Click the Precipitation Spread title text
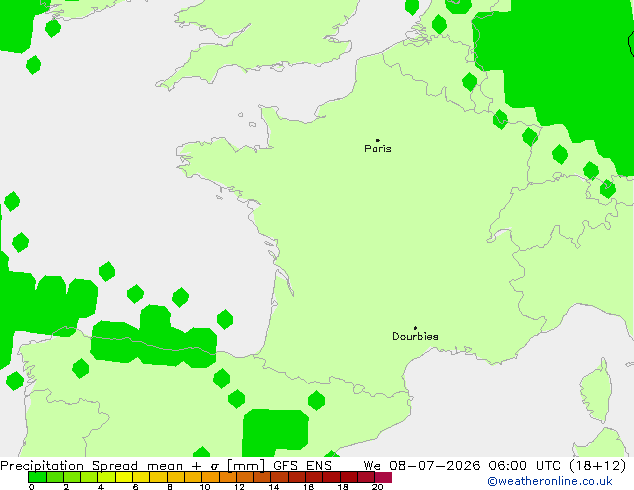This screenshot has width=634, height=490. [x=69, y=465]
